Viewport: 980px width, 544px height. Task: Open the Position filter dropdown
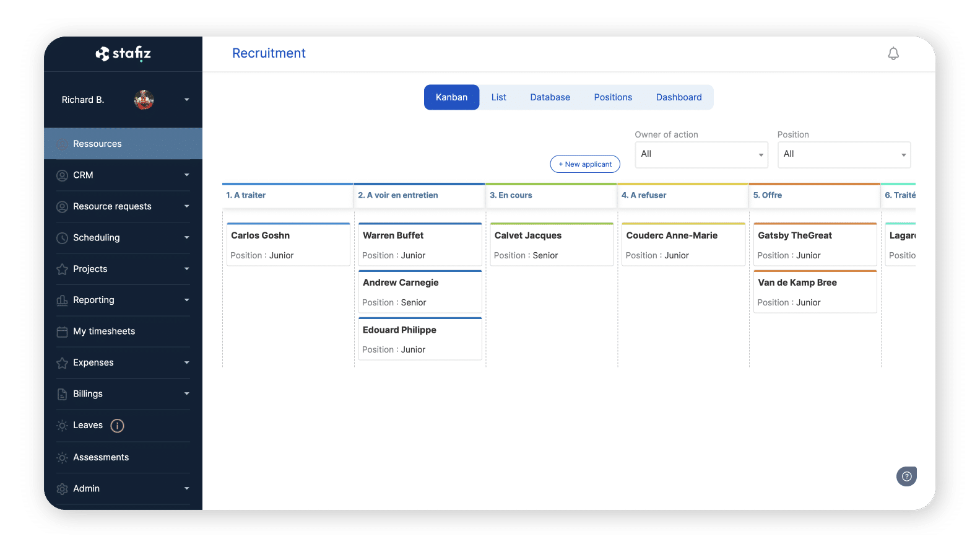tap(843, 154)
